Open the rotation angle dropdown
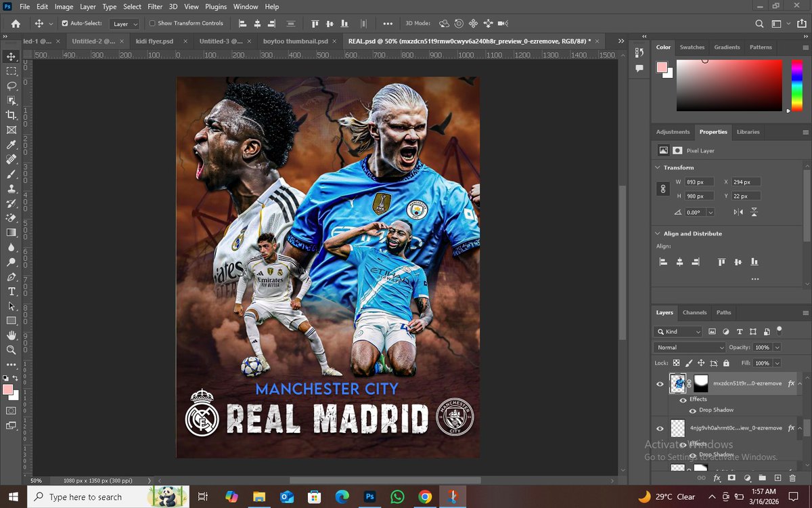812x508 pixels. [710, 212]
